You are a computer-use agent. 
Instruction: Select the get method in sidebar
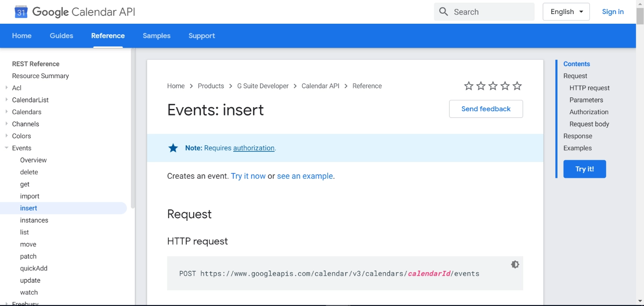[x=25, y=184]
